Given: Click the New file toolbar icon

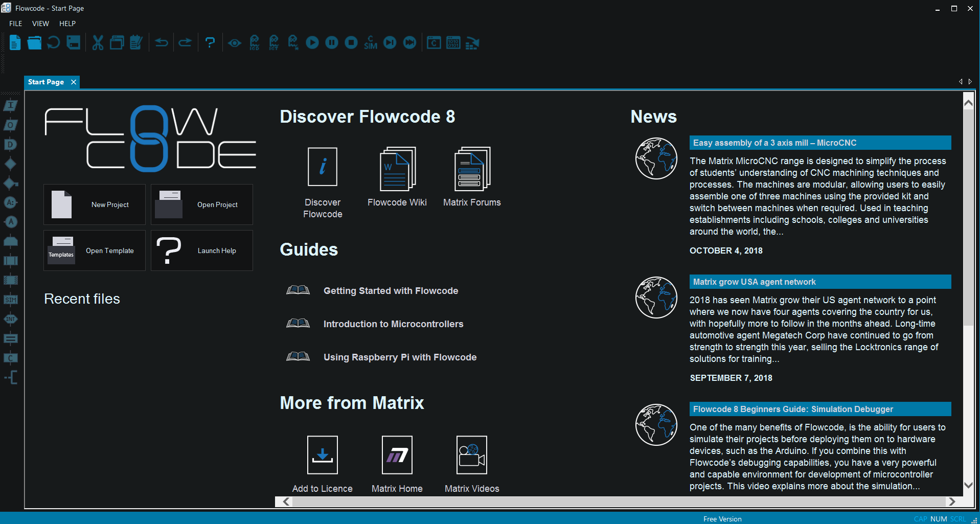Looking at the screenshot, I should tap(15, 43).
